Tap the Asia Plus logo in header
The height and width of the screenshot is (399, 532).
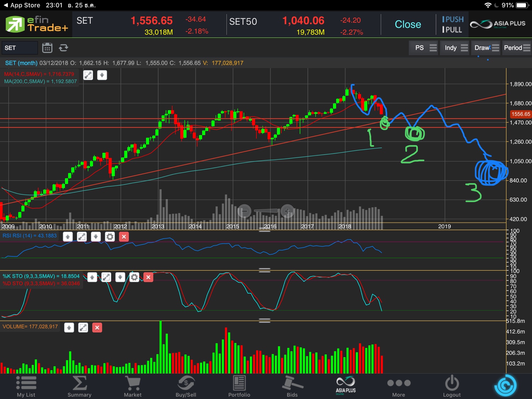498,24
